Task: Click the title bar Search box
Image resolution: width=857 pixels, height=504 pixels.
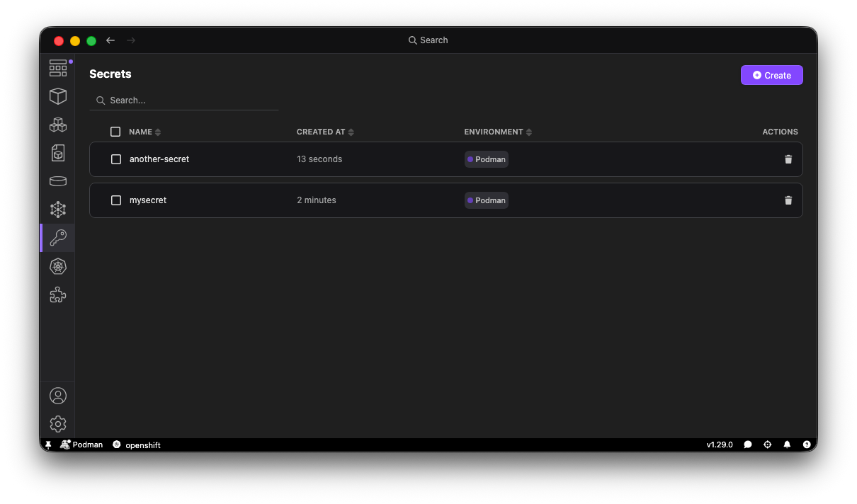Action: [x=428, y=40]
